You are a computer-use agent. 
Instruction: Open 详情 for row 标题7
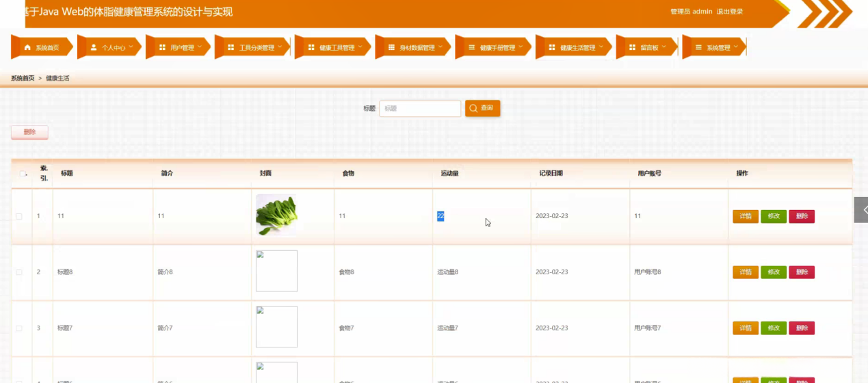point(746,328)
